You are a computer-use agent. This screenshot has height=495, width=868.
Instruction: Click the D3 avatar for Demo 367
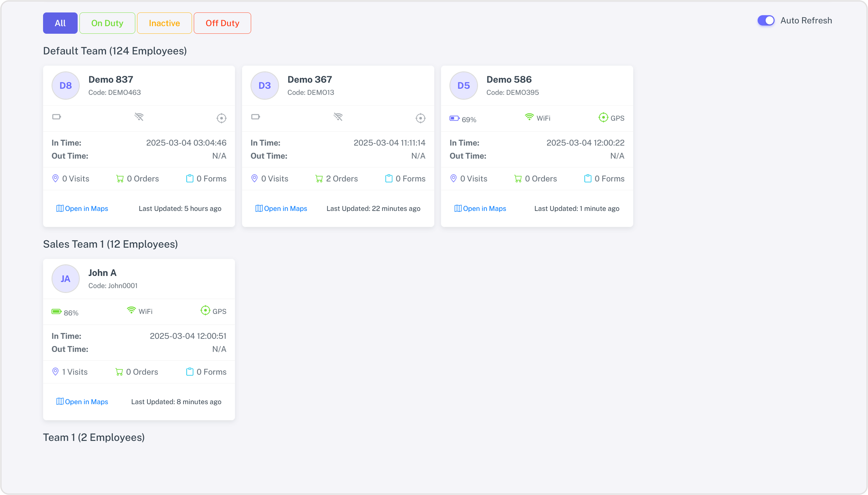(x=265, y=85)
